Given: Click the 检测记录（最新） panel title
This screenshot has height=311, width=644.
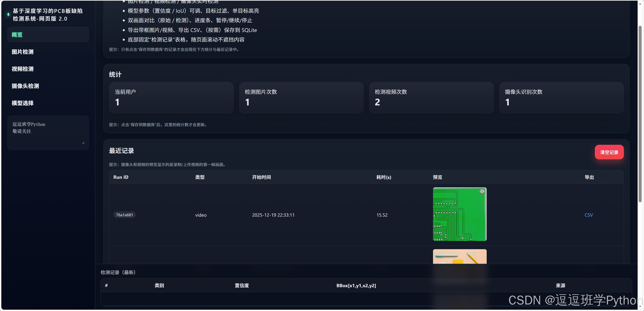Looking at the screenshot, I should (x=118, y=272).
